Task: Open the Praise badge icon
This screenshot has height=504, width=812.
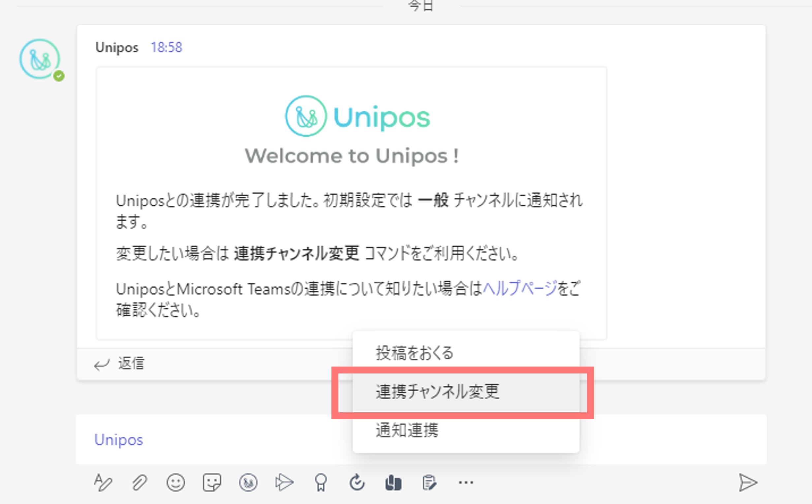Action: point(321,482)
